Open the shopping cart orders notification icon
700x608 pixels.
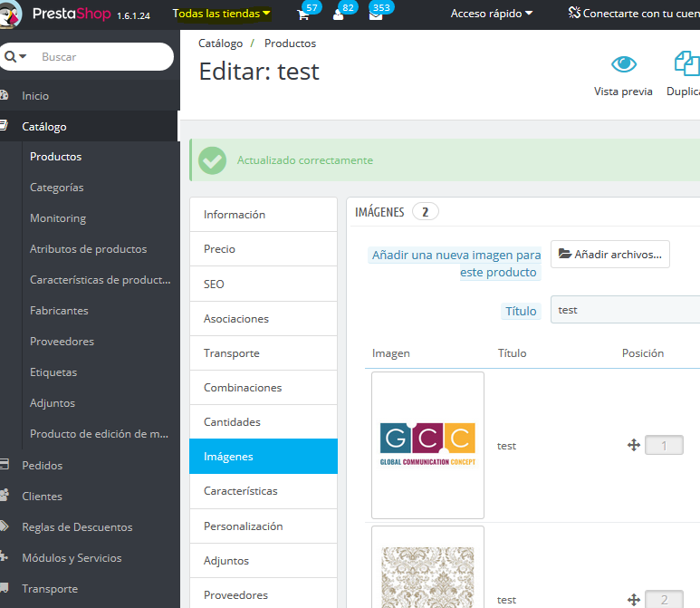303,15
